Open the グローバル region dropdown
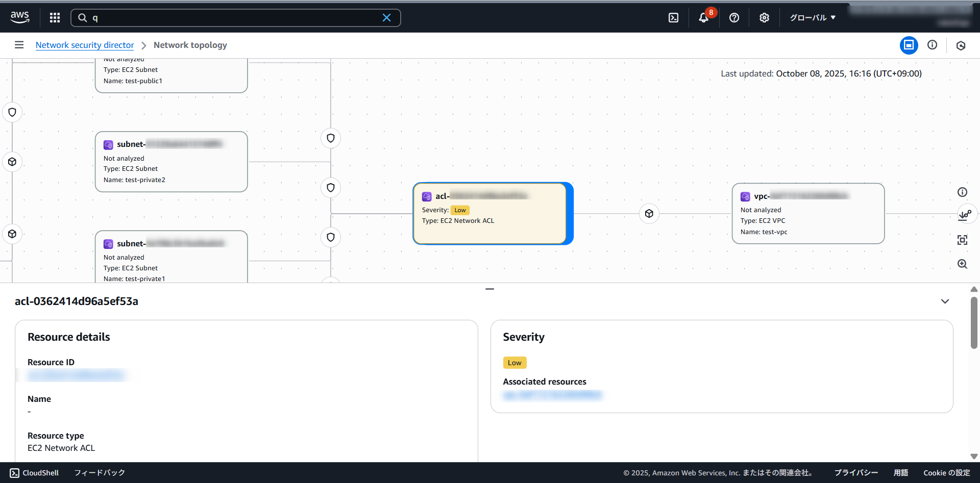980x483 pixels. tap(813, 18)
